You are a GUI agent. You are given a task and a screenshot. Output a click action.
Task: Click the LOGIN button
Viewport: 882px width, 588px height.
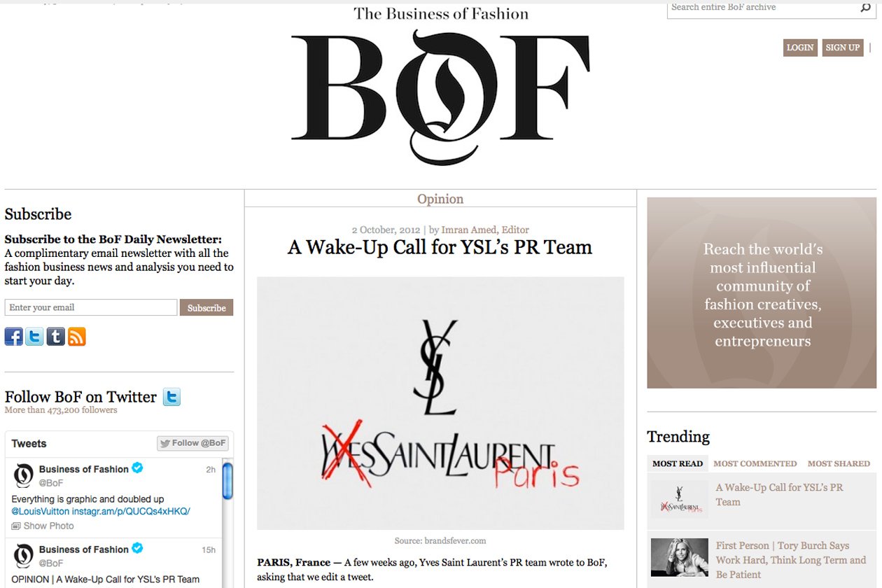click(800, 48)
